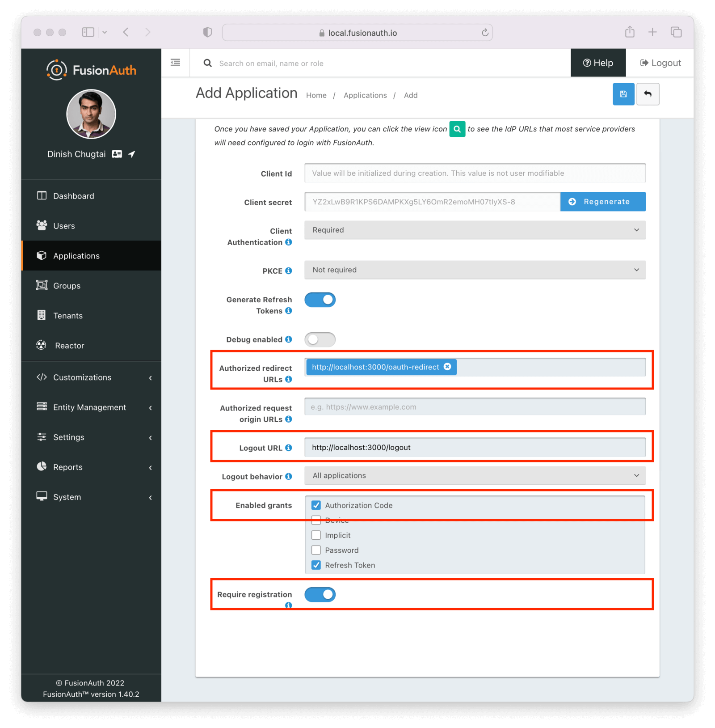Screen dimensions: 715x728
Task: Open the user profile card icon
Action: tap(117, 154)
